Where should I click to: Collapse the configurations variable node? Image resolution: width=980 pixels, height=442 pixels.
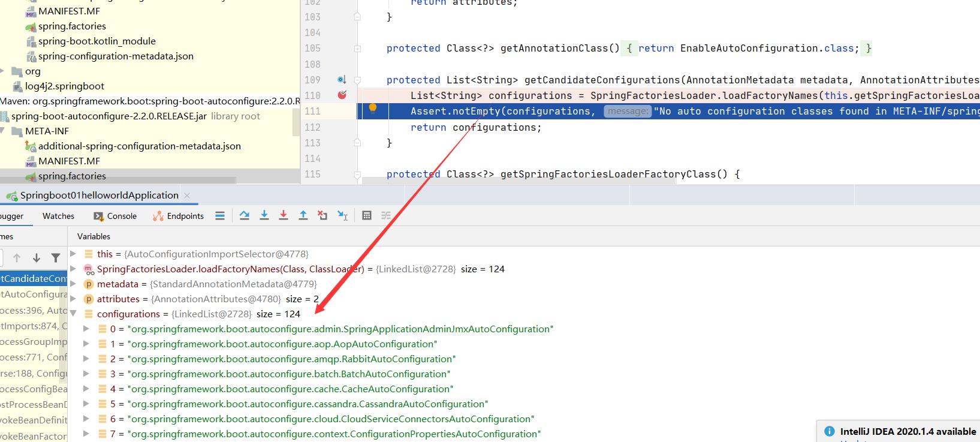(73, 314)
